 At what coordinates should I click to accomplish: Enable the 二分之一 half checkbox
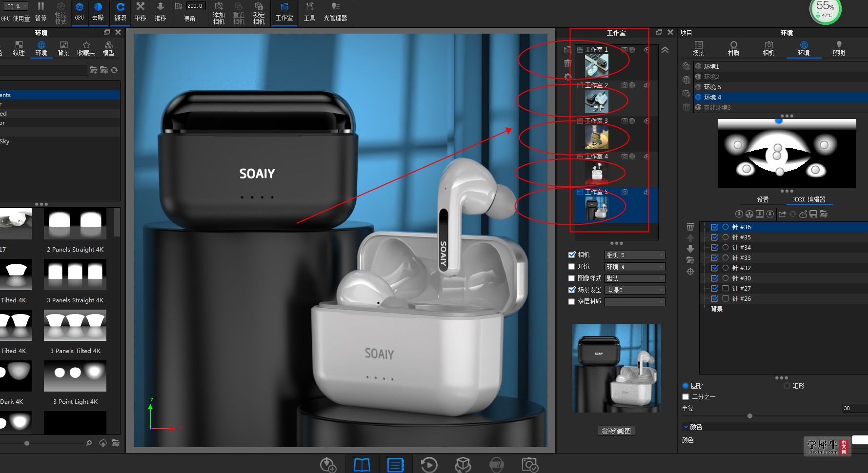[x=686, y=396]
